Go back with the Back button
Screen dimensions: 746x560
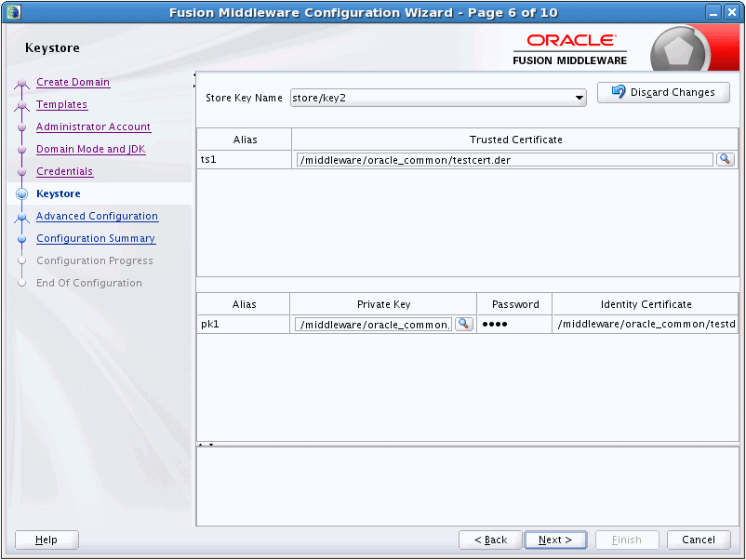click(490, 540)
